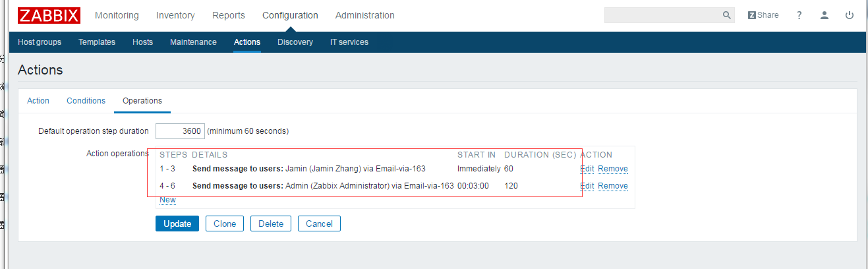Focus the default operation step duration field
The width and height of the screenshot is (868, 269).
pos(180,131)
